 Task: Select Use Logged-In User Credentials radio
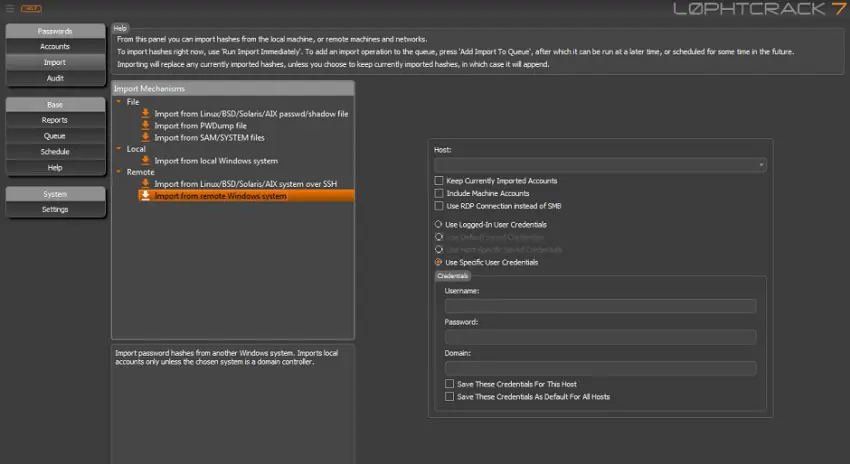pyautogui.click(x=438, y=224)
